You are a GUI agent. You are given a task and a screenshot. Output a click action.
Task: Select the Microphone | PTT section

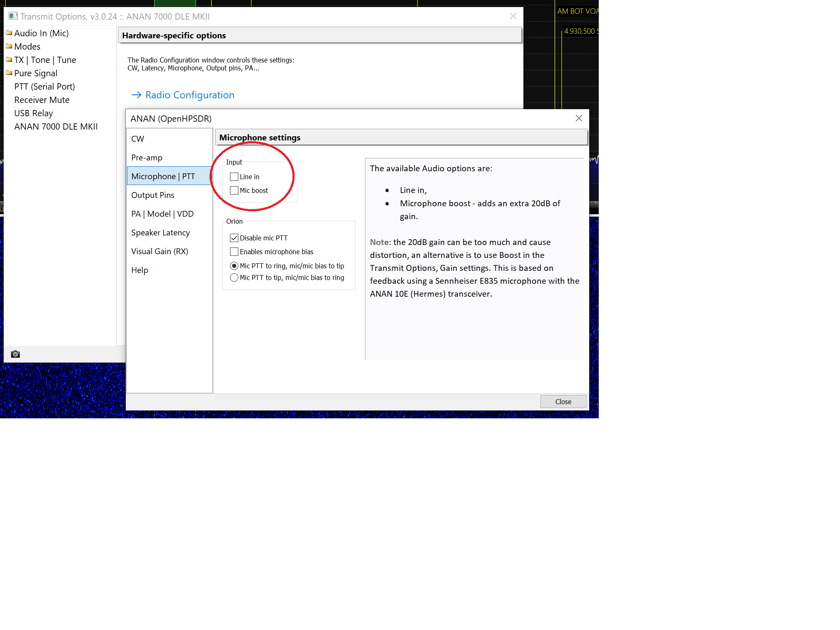[x=169, y=176]
